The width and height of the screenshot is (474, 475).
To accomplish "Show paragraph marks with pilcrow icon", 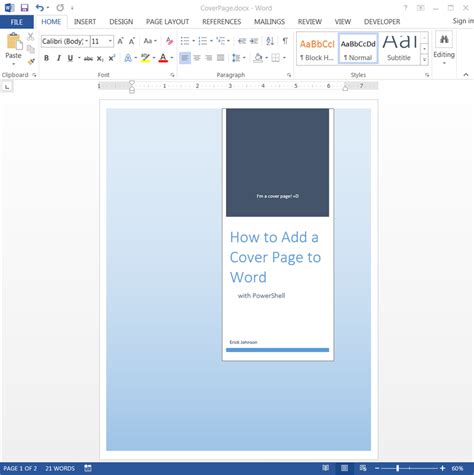I will coord(285,41).
